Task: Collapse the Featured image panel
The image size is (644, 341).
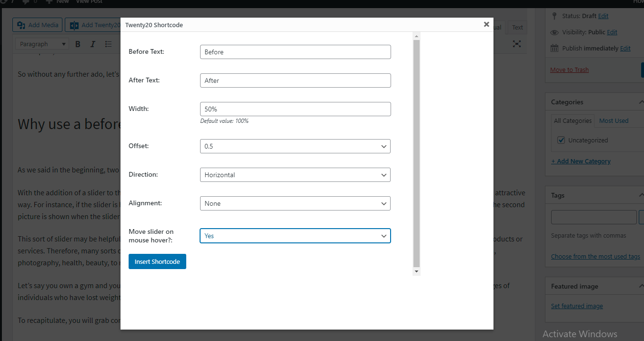Action: [x=641, y=286]
